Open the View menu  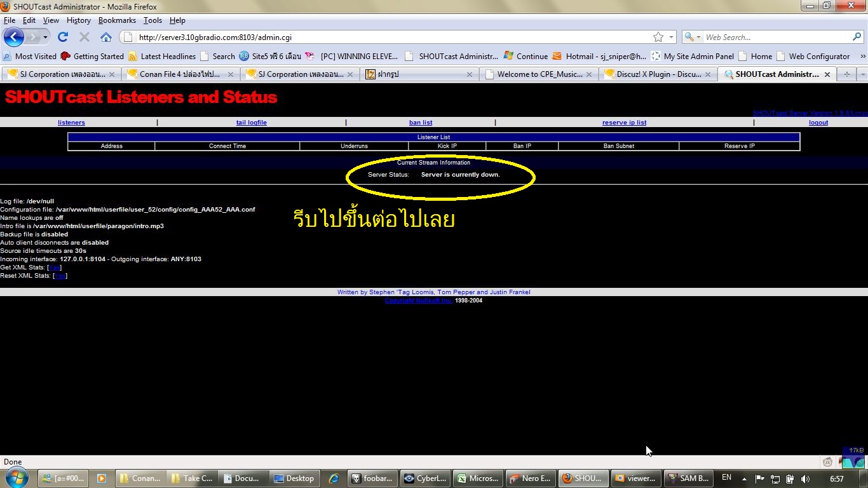51,20
